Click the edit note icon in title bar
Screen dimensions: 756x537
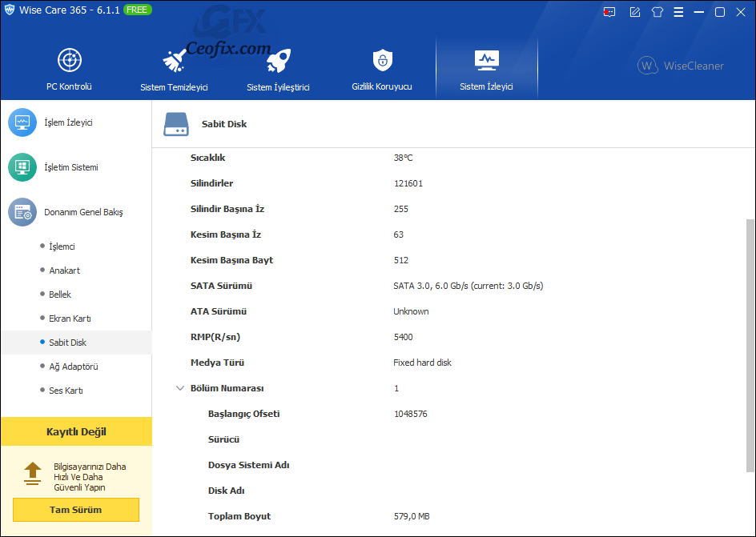point(635,12)
